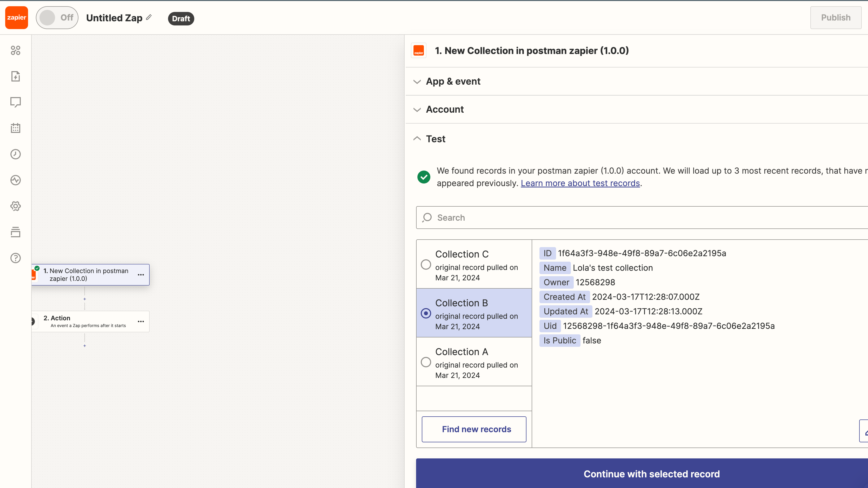Open the activity status pulse icon
The width and height of the screenshot is (868, 488).
pos(16,180)
